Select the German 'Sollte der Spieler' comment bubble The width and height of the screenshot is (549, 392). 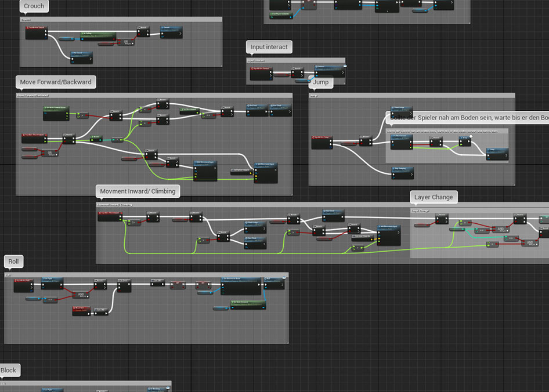(468, 118)
